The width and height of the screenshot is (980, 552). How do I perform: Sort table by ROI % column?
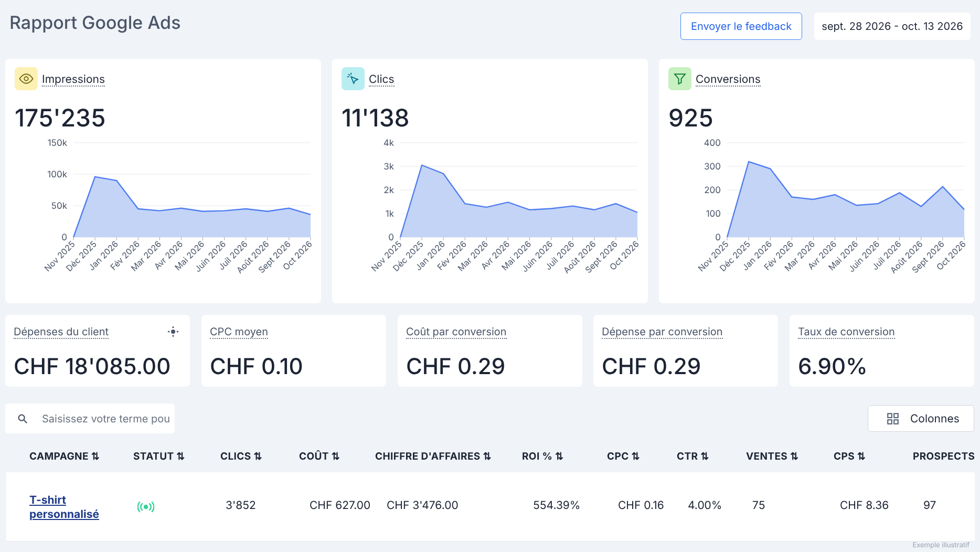[x=542, y=456]
